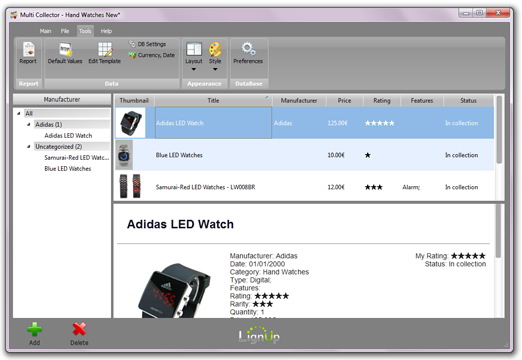Click the Manufacturer panel header button

(x=62, y=99)
